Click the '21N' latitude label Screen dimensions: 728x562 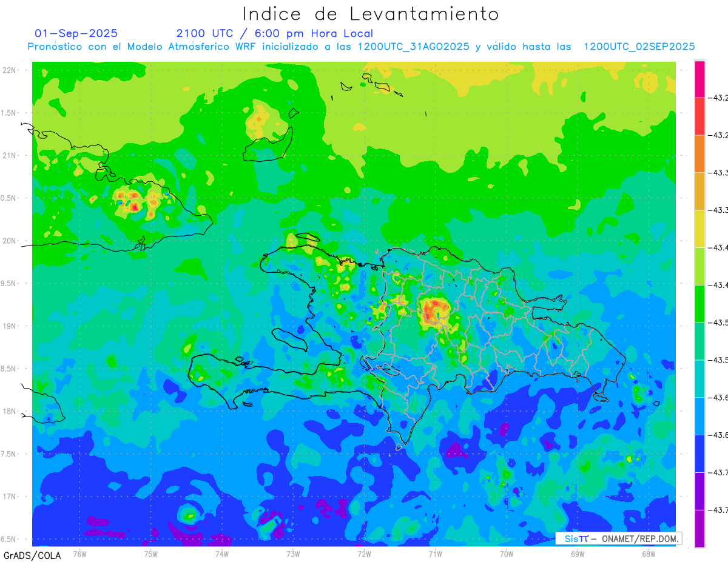[x=9, y=155]
